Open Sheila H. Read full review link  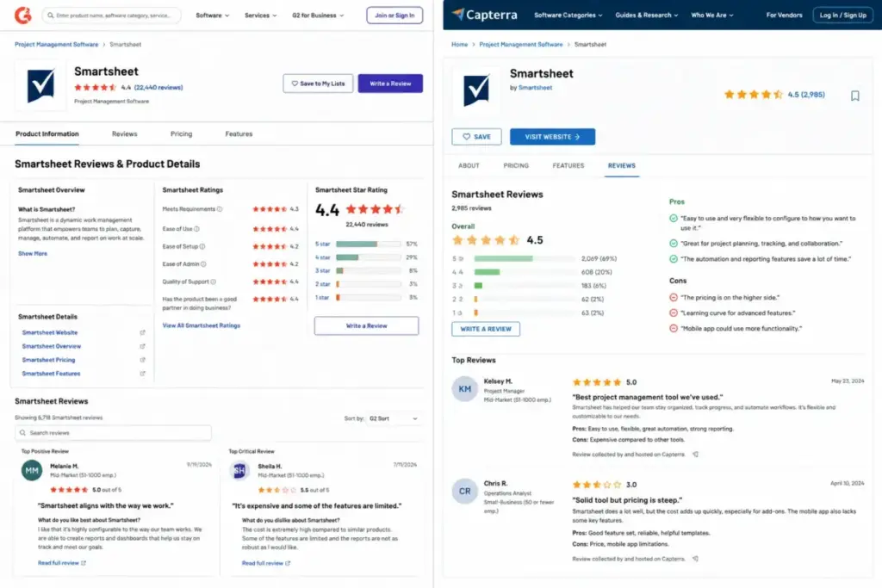point(265,563)
